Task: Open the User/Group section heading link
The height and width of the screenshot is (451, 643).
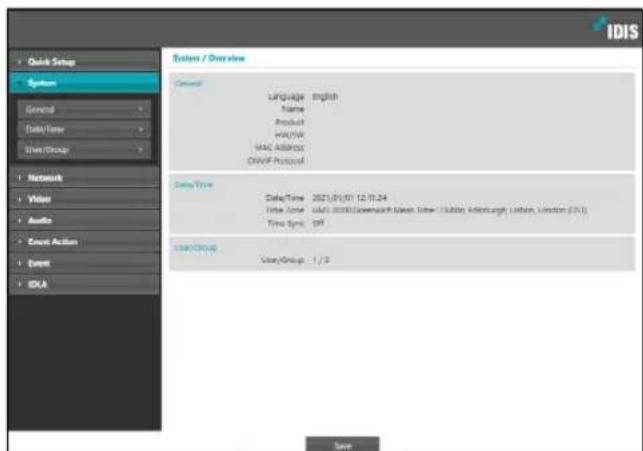Action: (196, 248)
